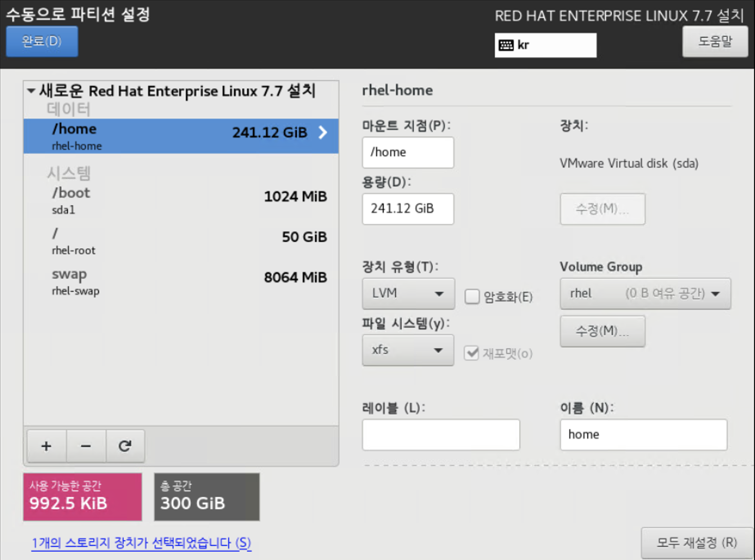Click 모두 재설정 (R) reset all button
Screen dimensions: 755x560
[x=697, y=543]
